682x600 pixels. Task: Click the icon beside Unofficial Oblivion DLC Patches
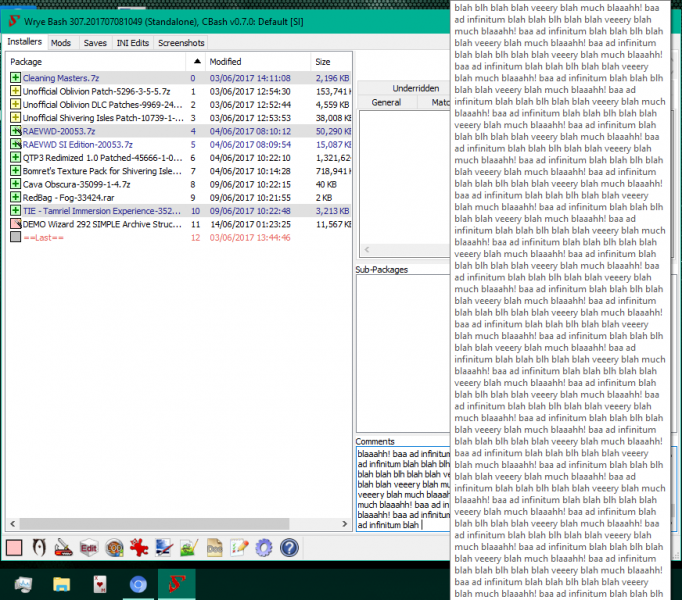16,104
